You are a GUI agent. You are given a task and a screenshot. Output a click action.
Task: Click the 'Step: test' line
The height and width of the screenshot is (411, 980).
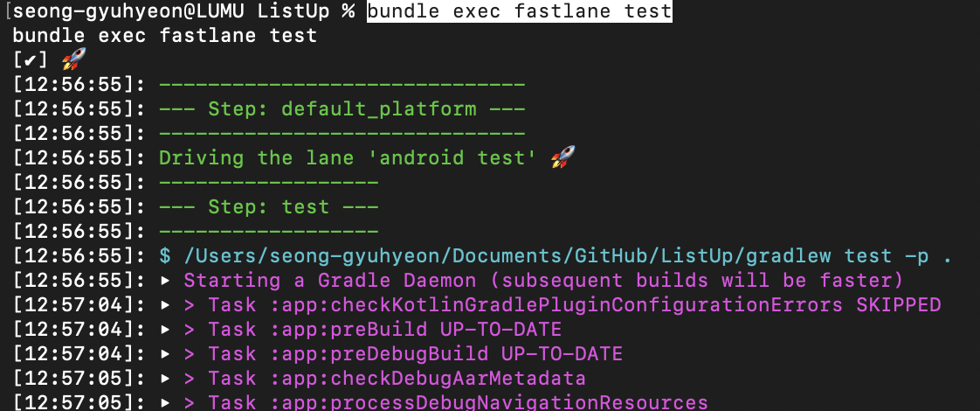(269, 207)
